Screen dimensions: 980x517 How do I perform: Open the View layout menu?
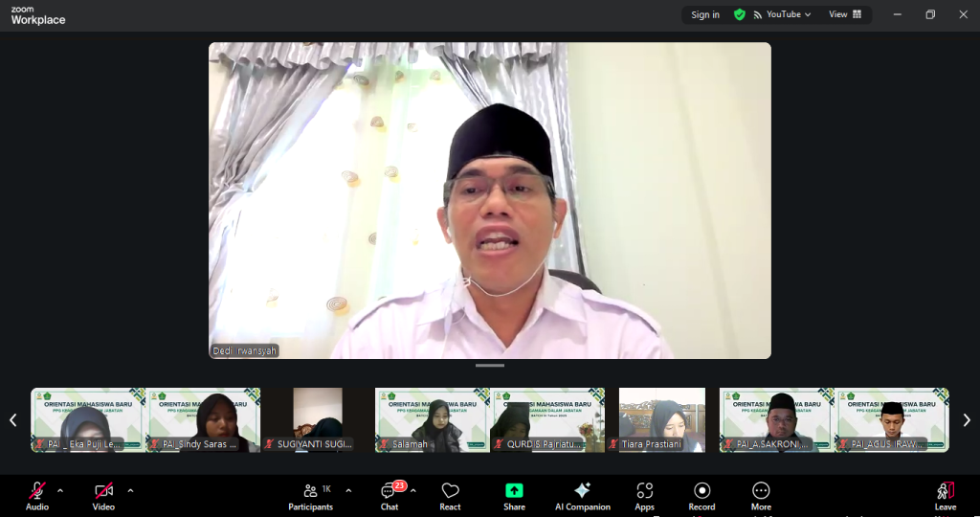pos(844,14)
